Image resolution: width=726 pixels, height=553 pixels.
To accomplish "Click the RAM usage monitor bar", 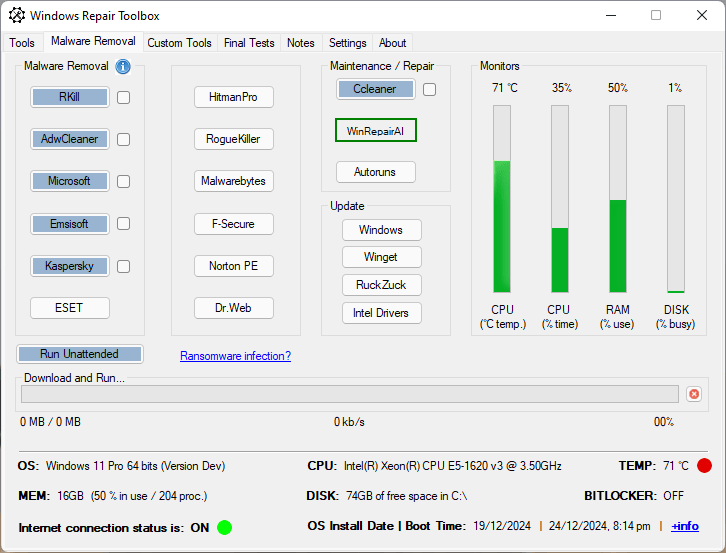I will click(x=618, y=199).
